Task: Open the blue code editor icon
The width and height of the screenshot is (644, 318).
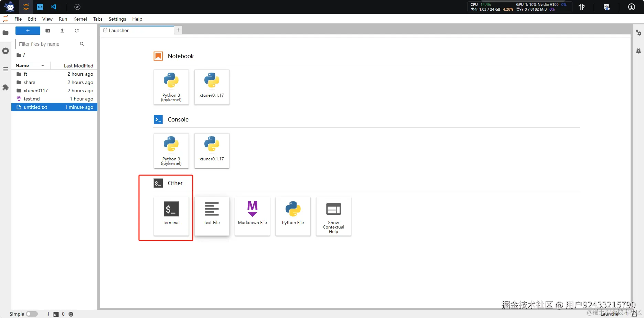Action: click(40, 7)
